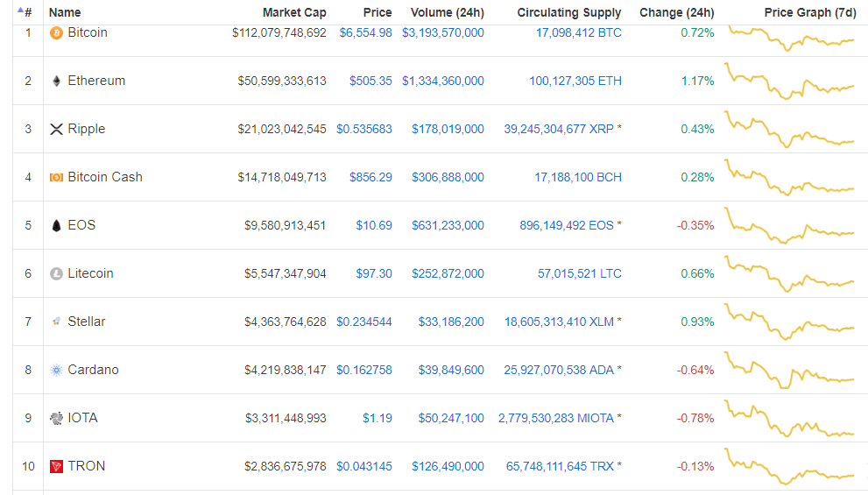Sort table by Name column header
868x495 pixels.
point(65,12)
